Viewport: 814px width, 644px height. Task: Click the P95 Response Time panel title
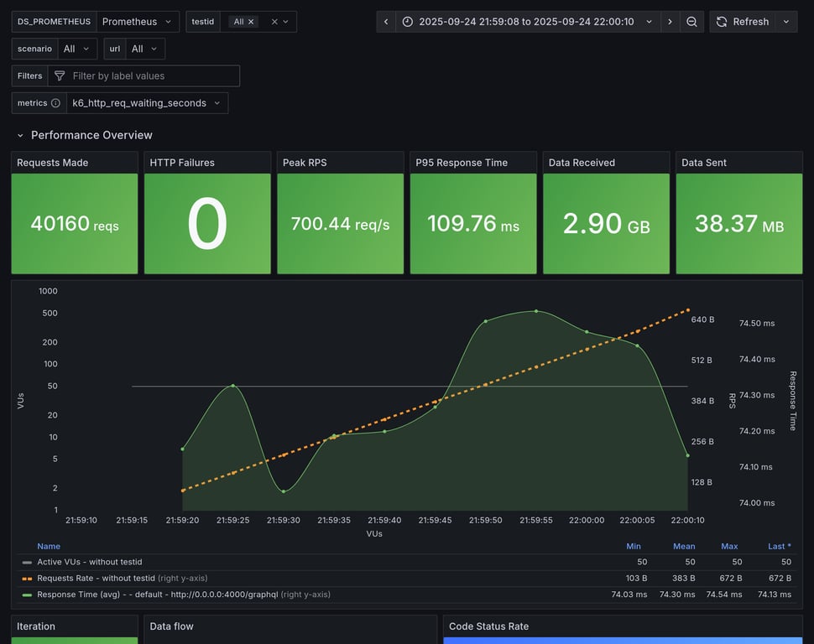[x=462, y=163]
